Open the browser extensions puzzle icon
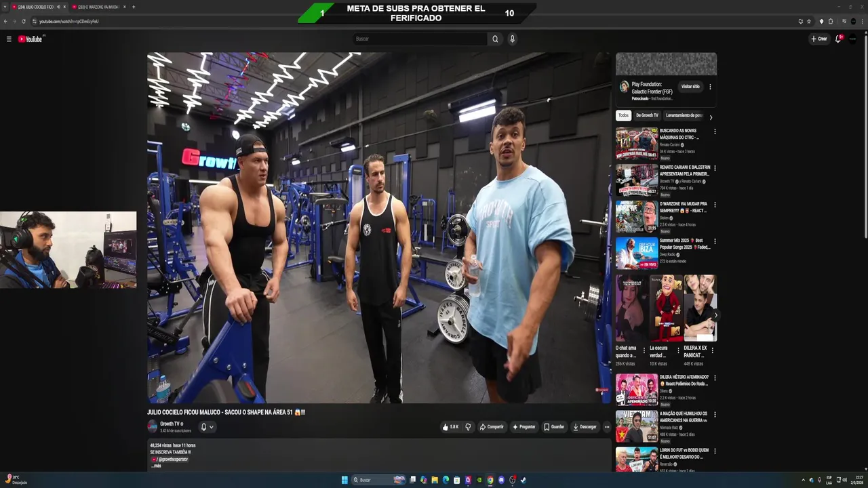This screenshot has height=488, width=868. pos(831,21)
